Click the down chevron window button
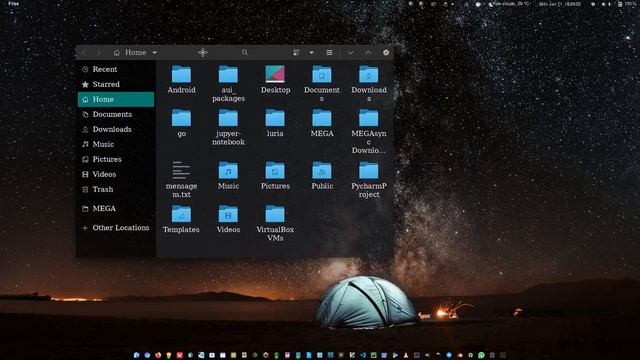This screenshot has width=640, height=360. (350, 53)
